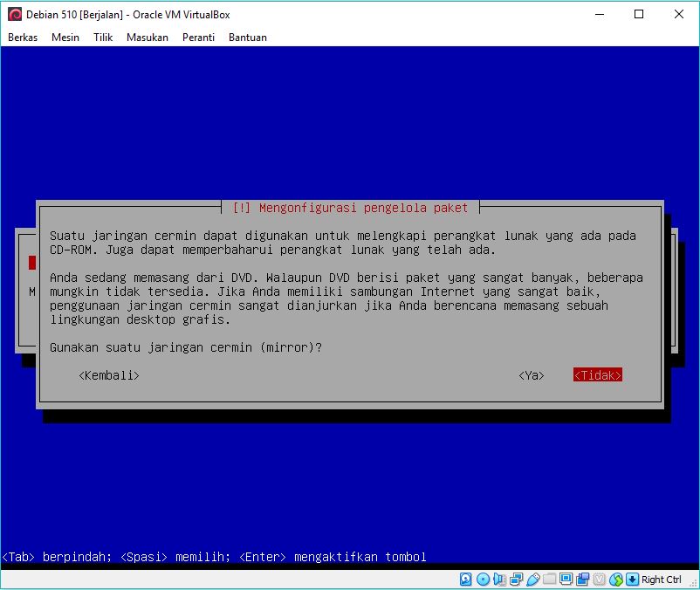Click the Right Ctrl host key label

click(x=662, y=580)
